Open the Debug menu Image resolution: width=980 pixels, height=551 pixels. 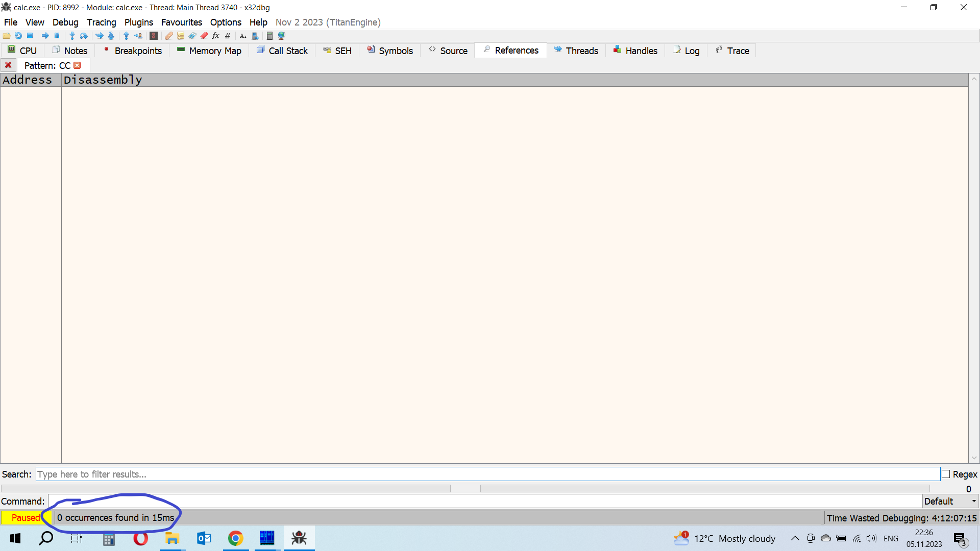point(65,22)
